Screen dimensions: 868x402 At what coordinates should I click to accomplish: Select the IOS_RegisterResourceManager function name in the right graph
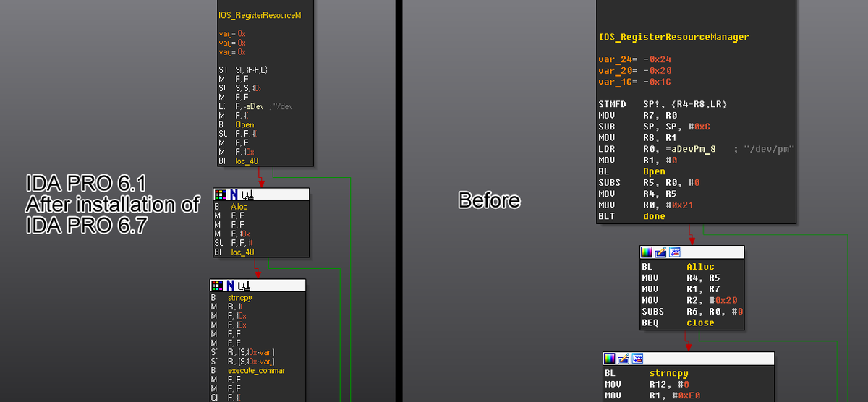coord(673,37)
